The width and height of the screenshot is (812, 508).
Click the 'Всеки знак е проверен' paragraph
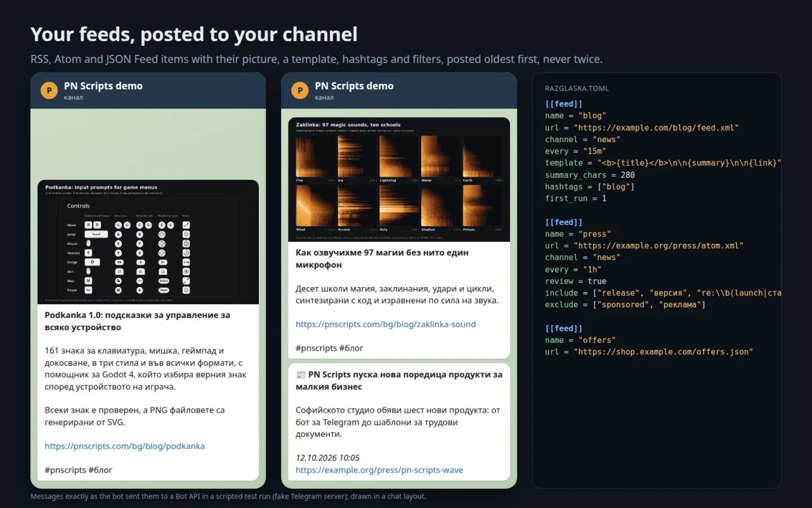[x=134, y=417]
